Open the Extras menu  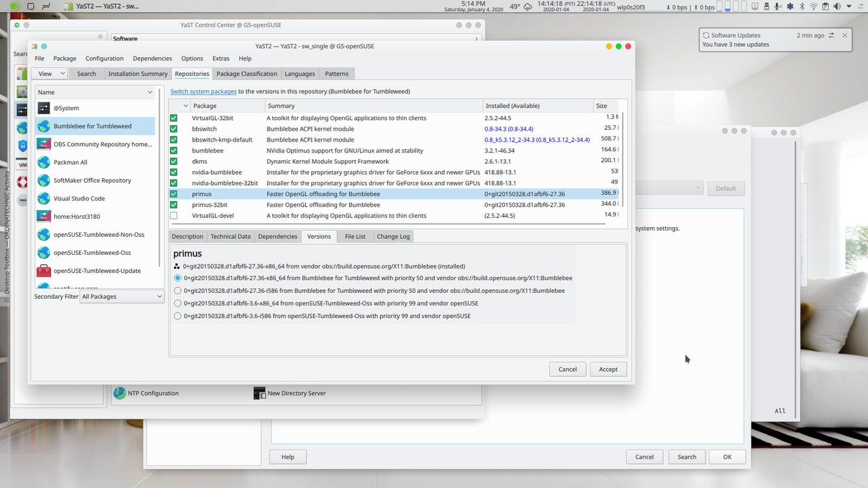[x=221, y=58]
